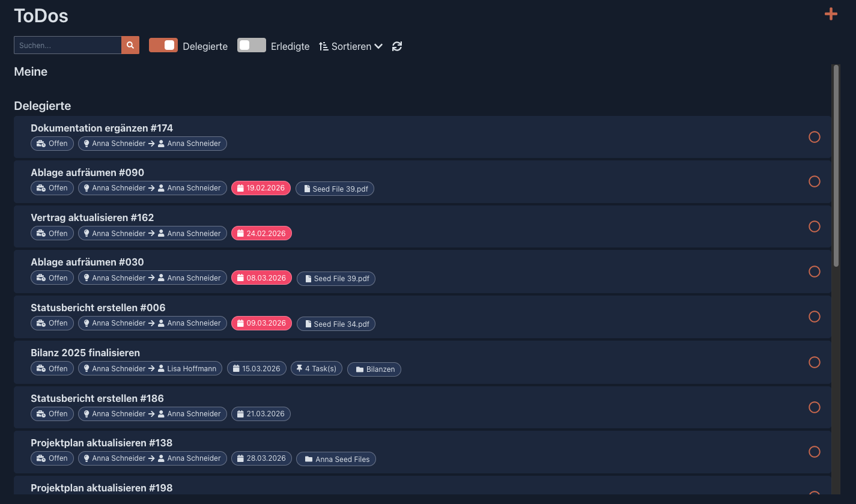Open the Ablage aufräumen #090 title

pyautogui.click(x=87, y=172)
